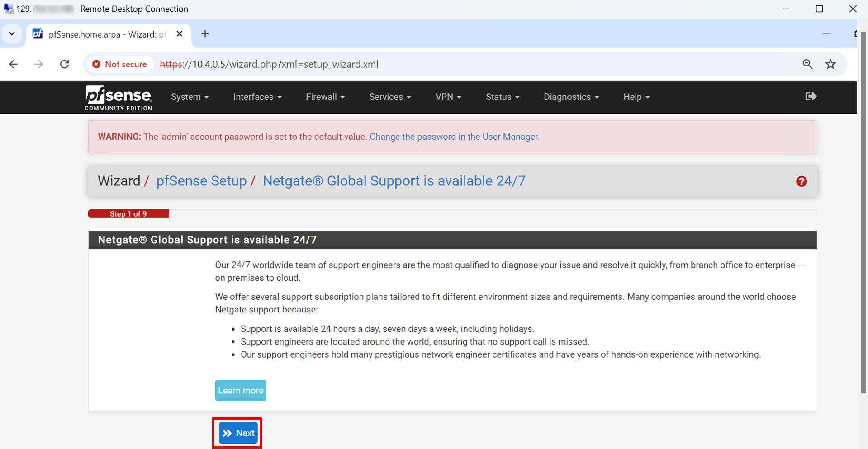Image resolution: width=868 pixels, height=449 pixels.
Task: Minimize the inner browser window
Action: pos(826,33)
